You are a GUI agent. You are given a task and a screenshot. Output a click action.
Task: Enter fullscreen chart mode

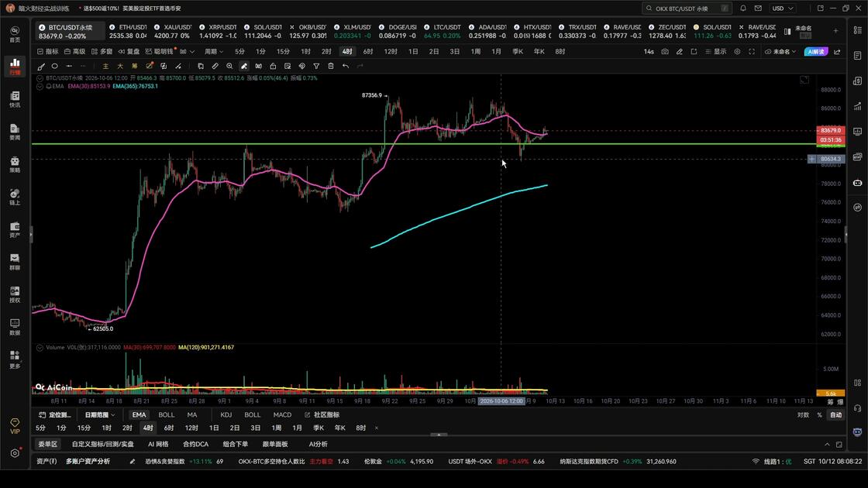coord(752,51)
